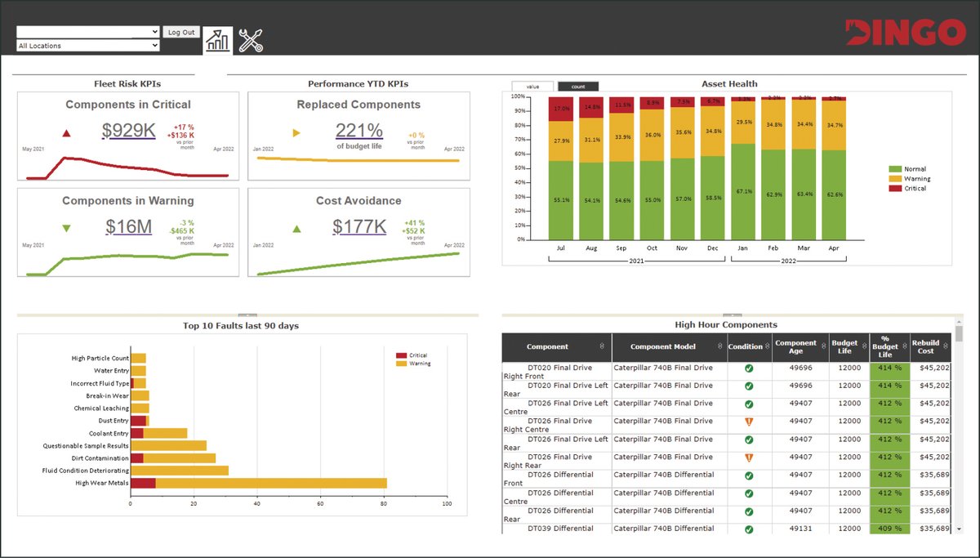
Task: Click the Performance YTD KPIs heading
Action: [358, 83]
